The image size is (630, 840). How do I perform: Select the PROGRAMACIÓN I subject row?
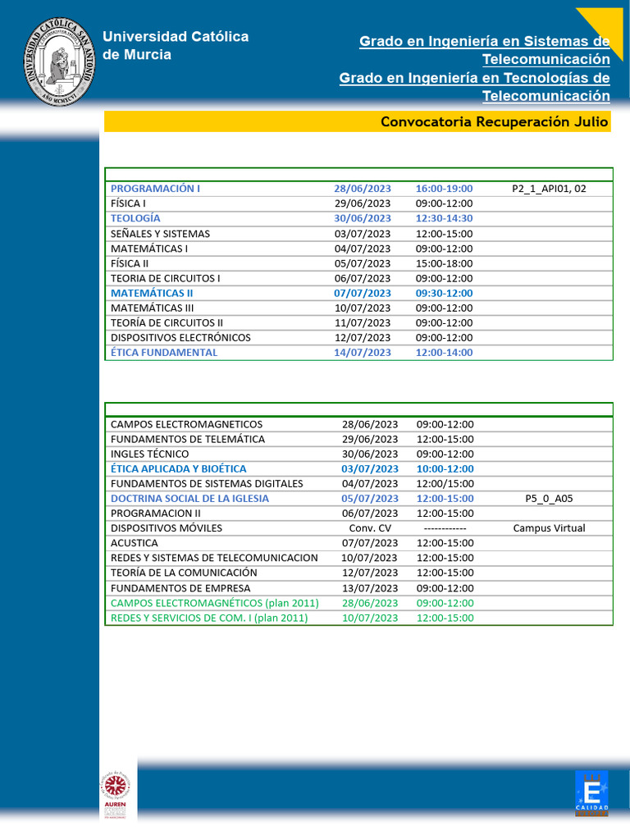pos(358,189)
